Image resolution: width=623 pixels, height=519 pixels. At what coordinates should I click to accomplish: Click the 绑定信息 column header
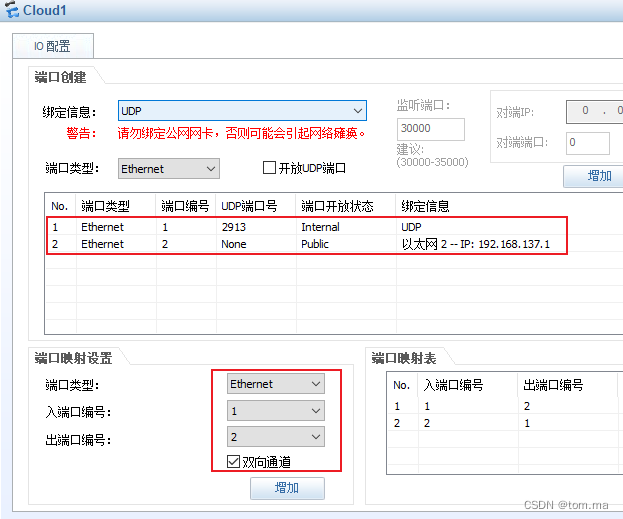coord(510,206)
